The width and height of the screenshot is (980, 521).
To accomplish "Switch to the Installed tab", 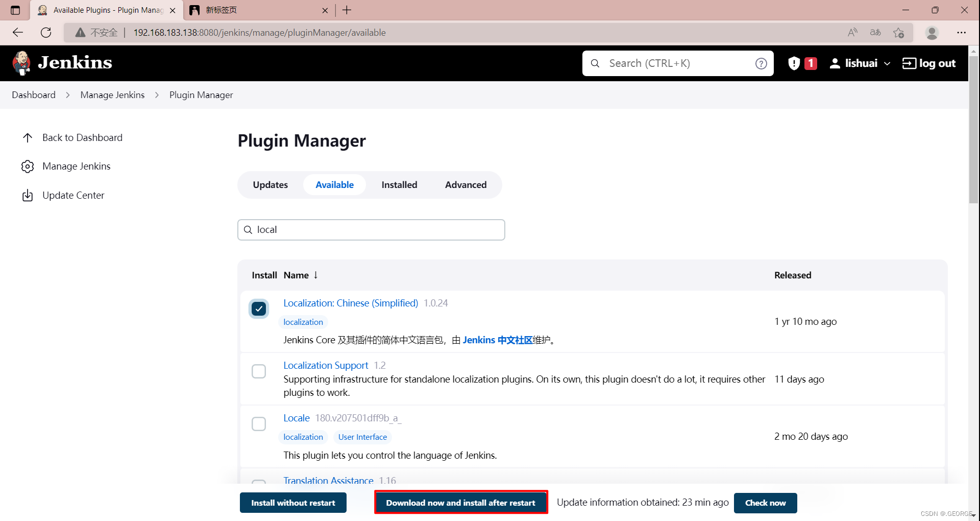I will (x=400, y=185).
